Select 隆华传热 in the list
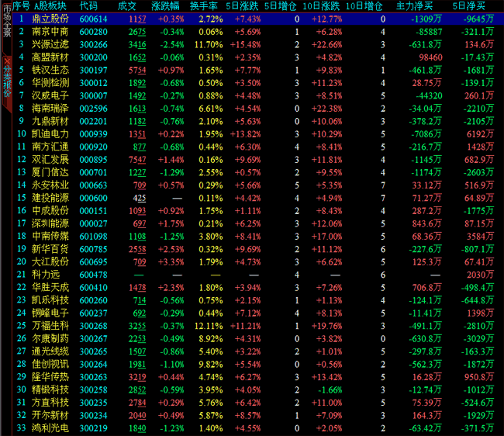 pos(50,377)
